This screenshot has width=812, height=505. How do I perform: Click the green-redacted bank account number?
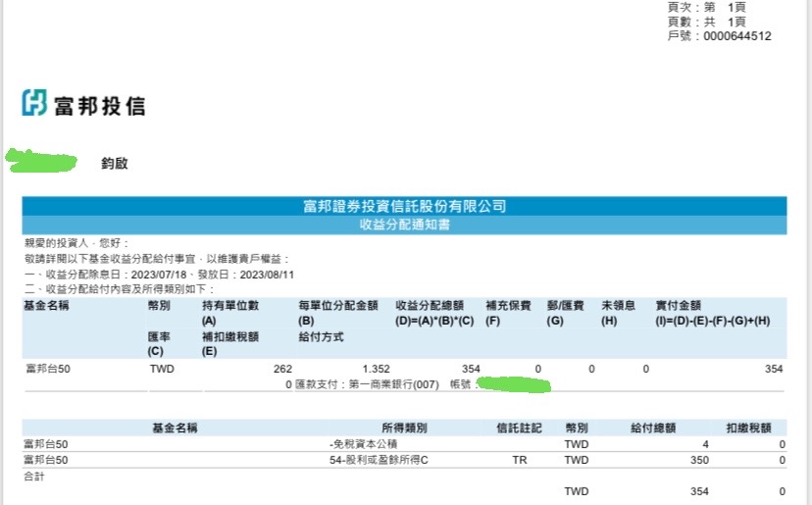pyautogui.click(x=513, y=383)
